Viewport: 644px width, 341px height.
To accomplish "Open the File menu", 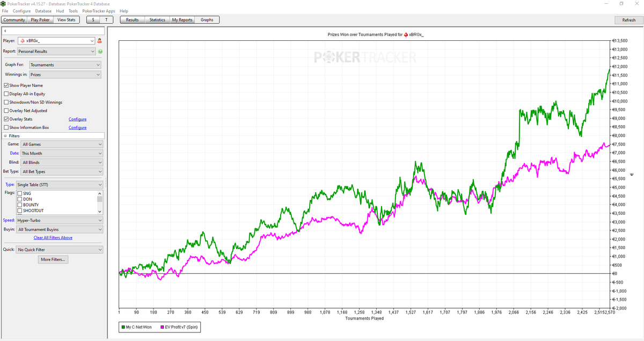I will (5, 11).
